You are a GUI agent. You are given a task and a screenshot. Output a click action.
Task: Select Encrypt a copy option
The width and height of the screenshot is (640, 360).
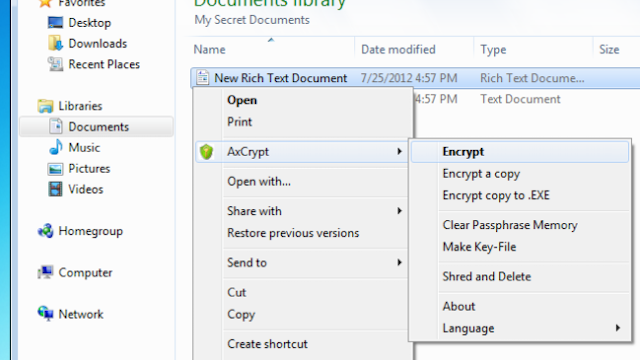[x=481, y=173]
